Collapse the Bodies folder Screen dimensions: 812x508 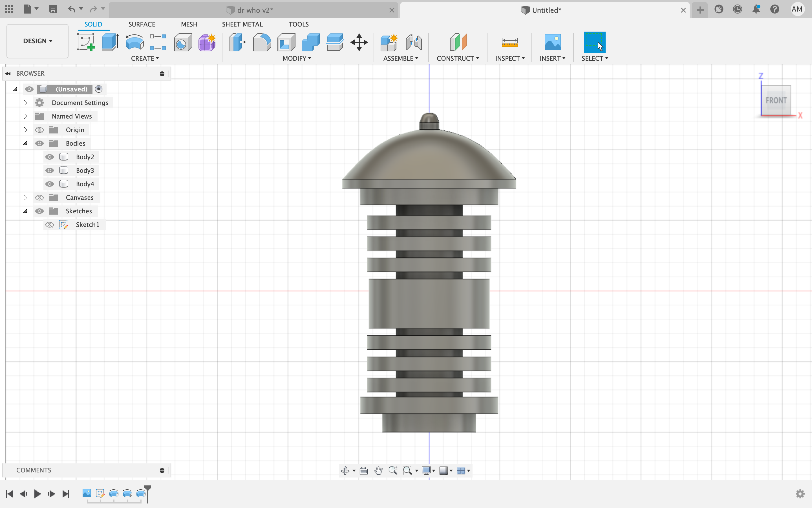click(25, 143)
